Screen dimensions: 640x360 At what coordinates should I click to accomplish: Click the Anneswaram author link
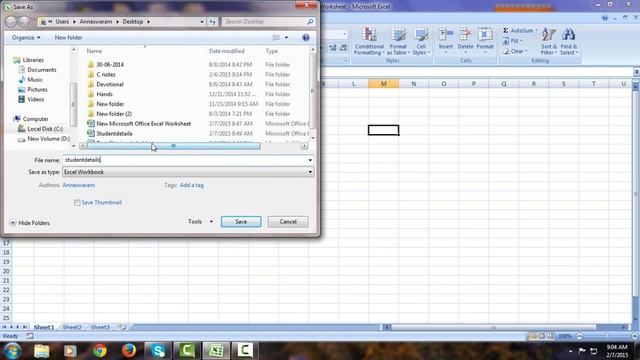click(x=78, y=185)
